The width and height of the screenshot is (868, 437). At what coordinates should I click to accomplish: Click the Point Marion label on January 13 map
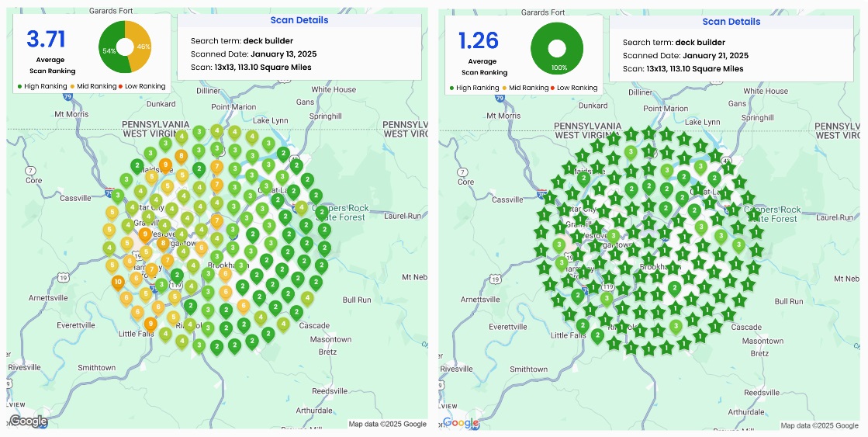coord(233,107)
